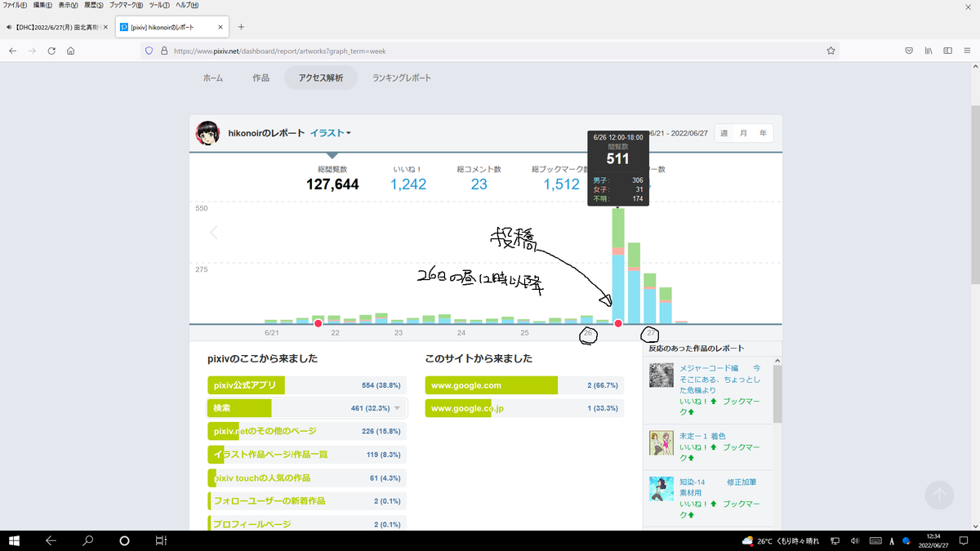980x551 pixels.
Task: Expand the イラスト work type dropdown
Action: click(x=331, y=133)
